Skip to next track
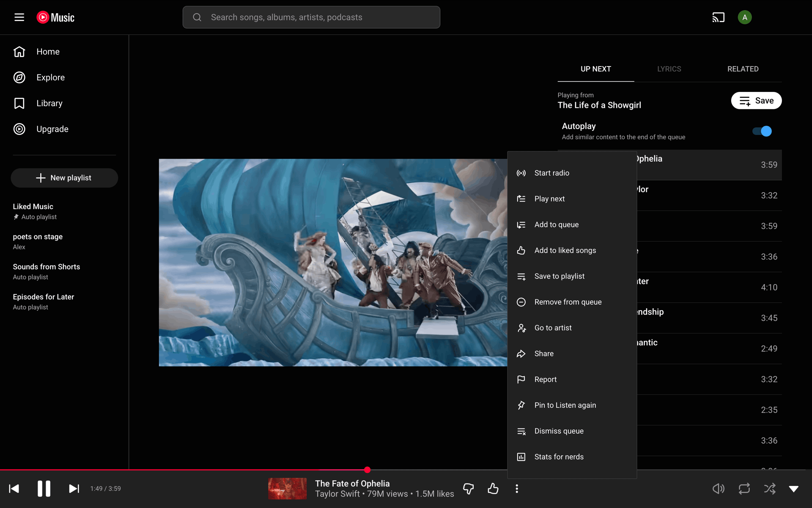Screen dimensions: 812x508 pyautogui.click(x=74, y=489)
